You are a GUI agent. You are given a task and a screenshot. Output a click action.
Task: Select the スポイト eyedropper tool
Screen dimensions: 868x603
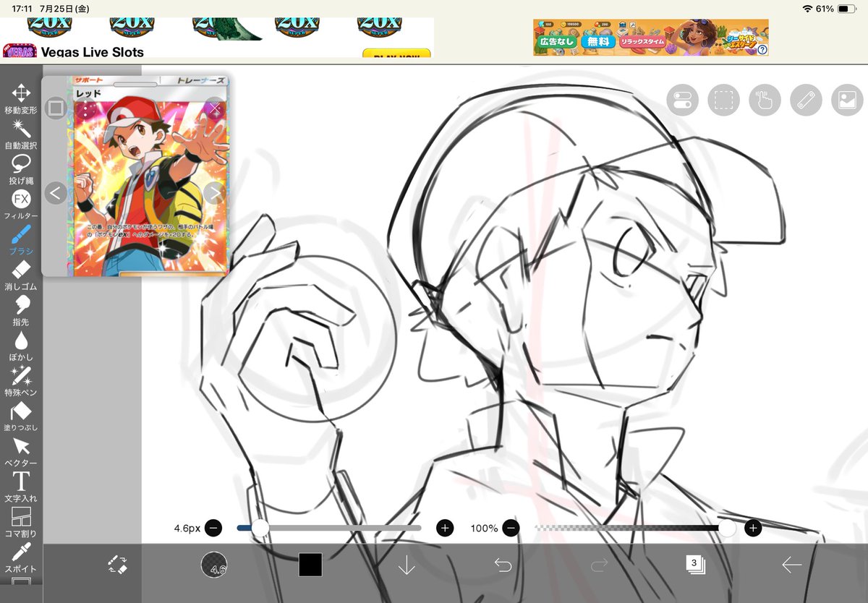click(21, 557)
